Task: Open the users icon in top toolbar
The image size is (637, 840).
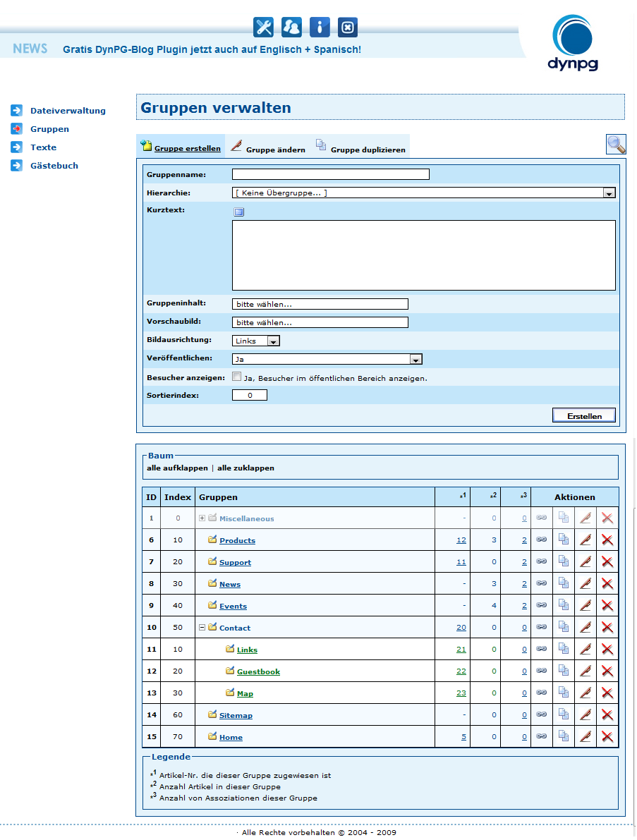Action: tap(291, 28)
